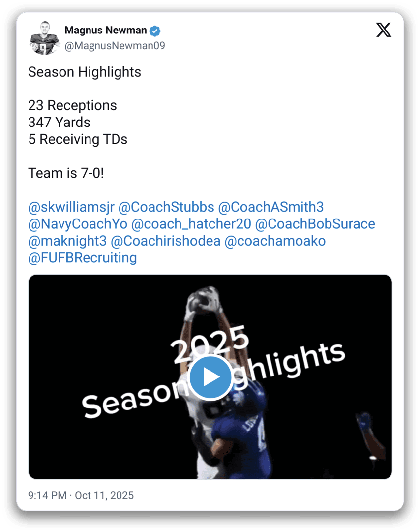Open the @maknight3 mention
Viewport: 420px width, 532px height.
[67, 241]
